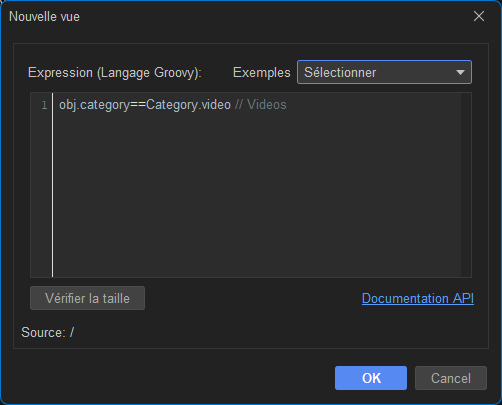Click the // Videos comment text
502x405 pixels.
coord(261,105)
